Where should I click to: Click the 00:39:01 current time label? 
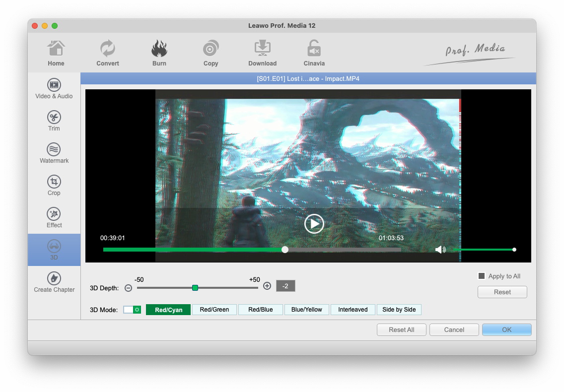click(113, 238)
